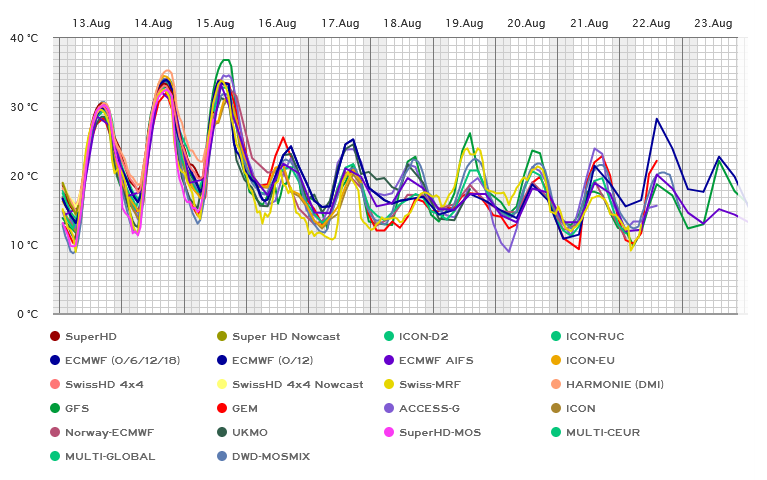The image size is (767, 480).
Task: Click the 20 °C axis label
Action: [x=24, y=176]
